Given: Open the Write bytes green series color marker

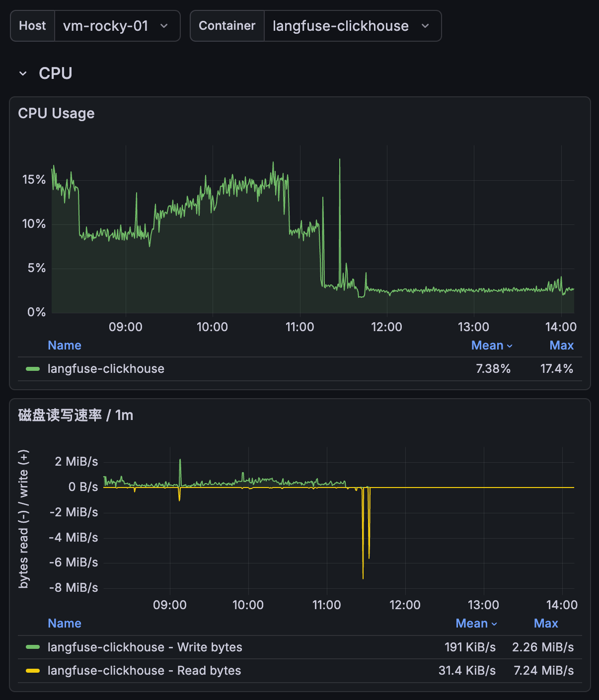Looking at the screenshot, I should click(x=33, y=647).
